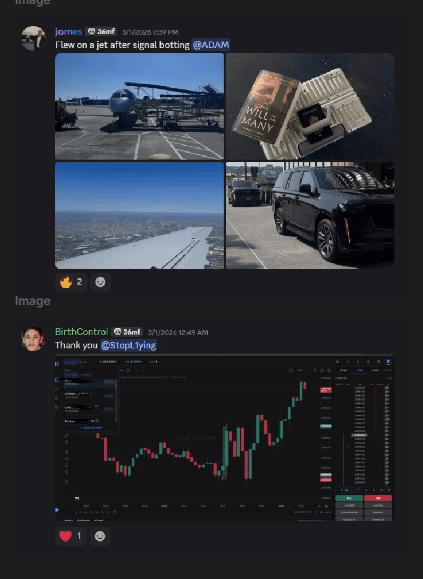The height and width of the screenshot is (579, 423).
Task: Open the candlestick trading chart screenshot
Action: (x=225, y=438)
